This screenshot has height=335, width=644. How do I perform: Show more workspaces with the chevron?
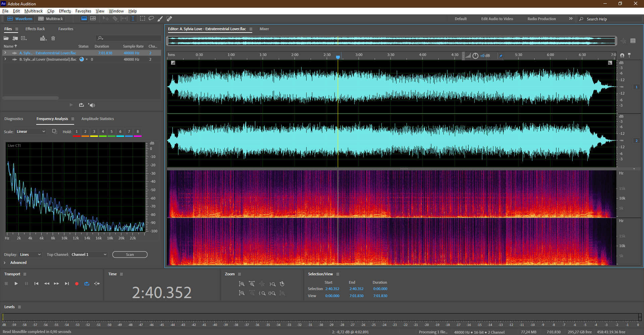click(571, 19)
